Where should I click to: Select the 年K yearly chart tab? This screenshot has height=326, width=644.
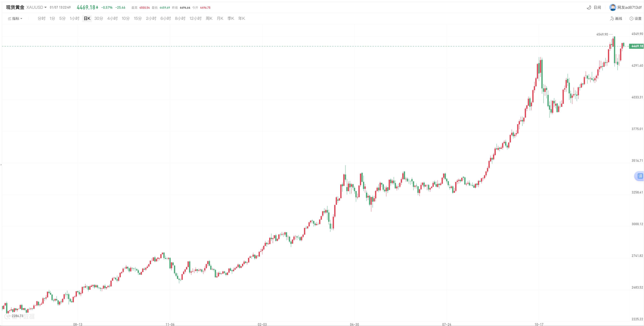241,18
